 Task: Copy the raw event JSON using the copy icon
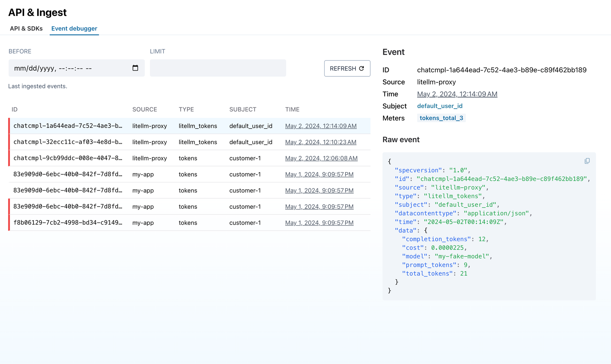pos(587,161)
